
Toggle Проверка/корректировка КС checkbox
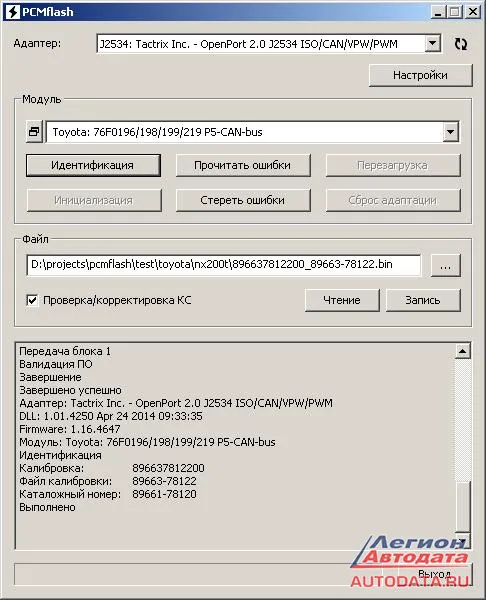[x=33, y=300]
